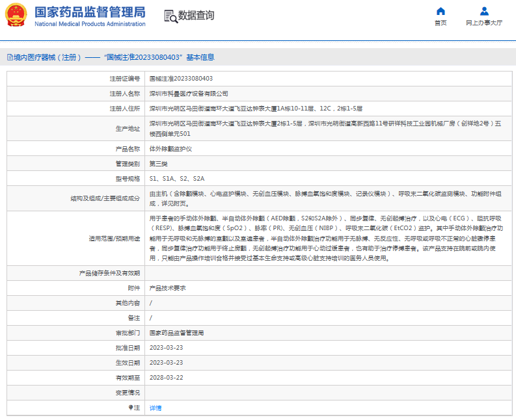The image size is (516, 420).
Task: Open the 详情 link
Action: [156, 408]
